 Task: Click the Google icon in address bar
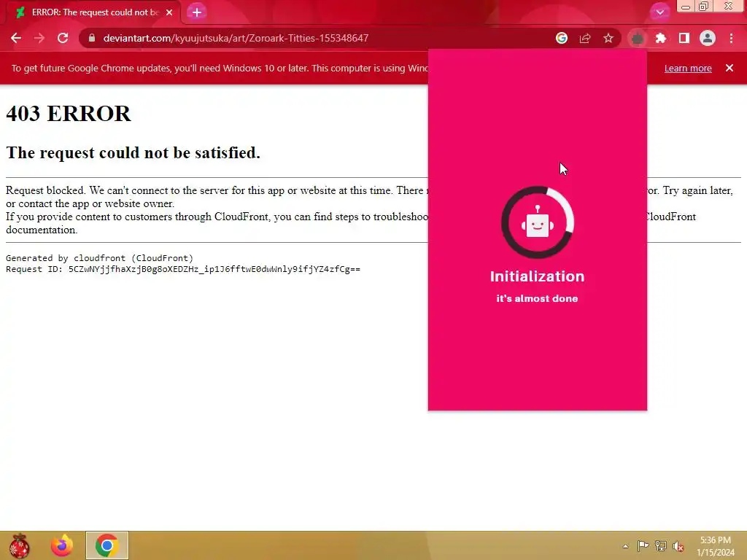click(x=562, y=38)
